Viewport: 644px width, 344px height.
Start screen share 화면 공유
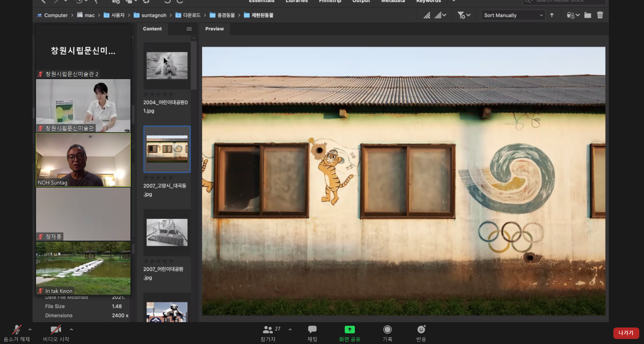tap(349, 333)
